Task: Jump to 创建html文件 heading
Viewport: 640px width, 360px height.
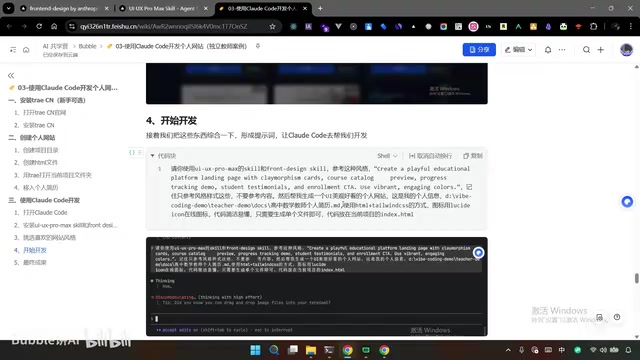Action: [x=36, y=162]
